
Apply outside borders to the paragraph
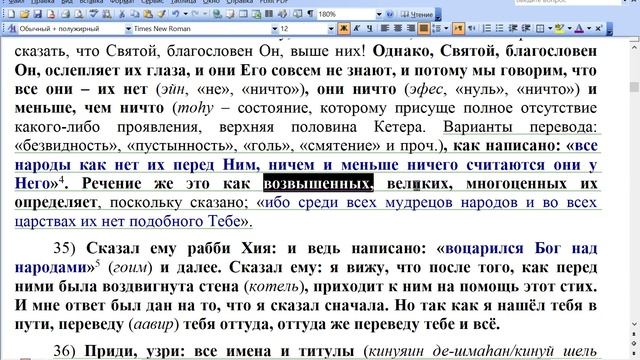[540, 28]
